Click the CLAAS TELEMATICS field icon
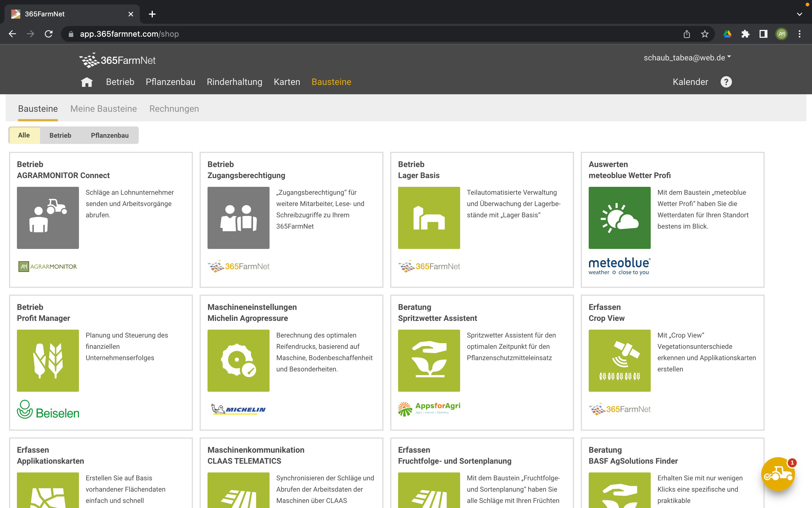This screenshot has height=508, width=812. pos(239,490)
